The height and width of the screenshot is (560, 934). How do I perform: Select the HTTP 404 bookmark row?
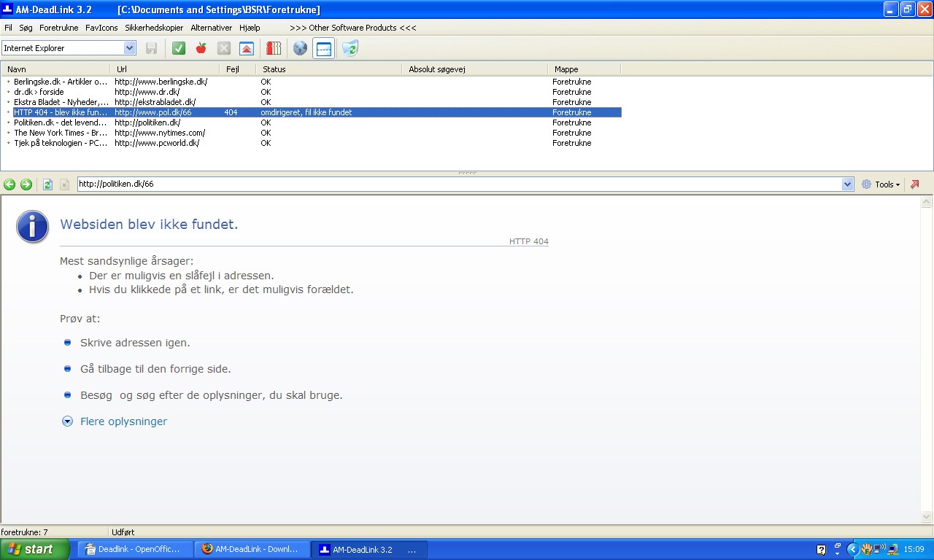[311, 112]
